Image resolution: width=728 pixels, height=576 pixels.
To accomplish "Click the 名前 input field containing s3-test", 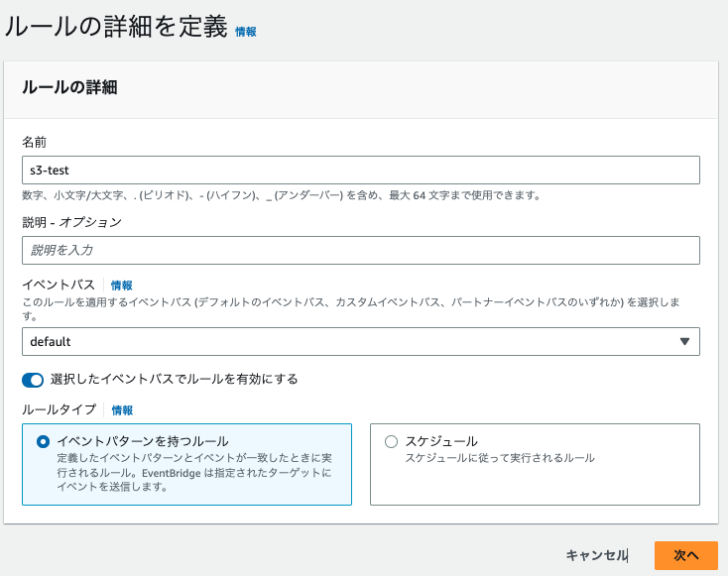I will (x=361, y=170).
